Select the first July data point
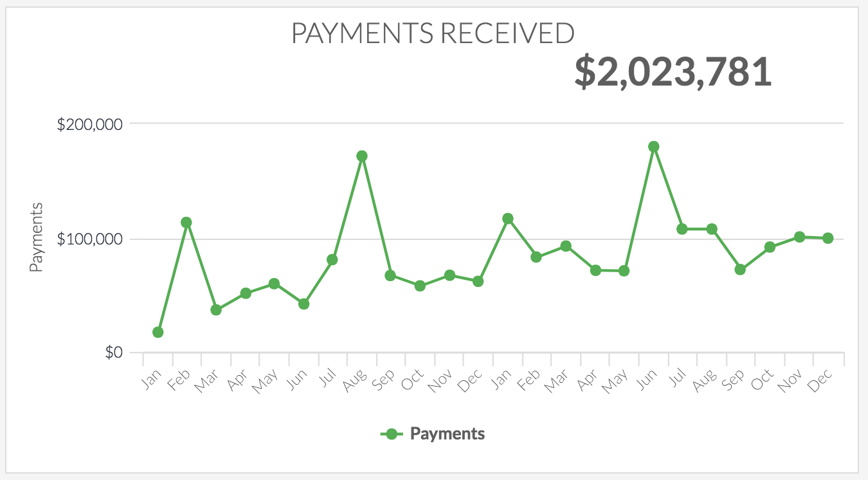Image resolution: width=868 pixels, height=480 pixels. coord(332,259)
